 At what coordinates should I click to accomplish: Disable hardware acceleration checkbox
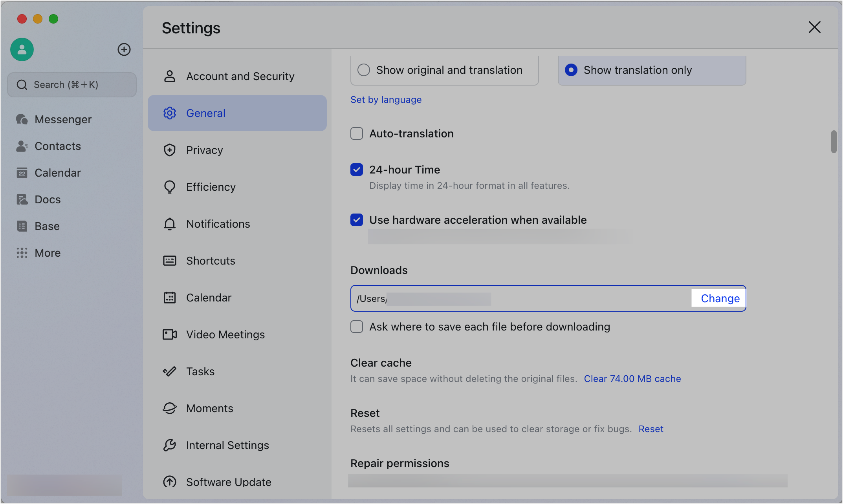(x=357, y=220)
